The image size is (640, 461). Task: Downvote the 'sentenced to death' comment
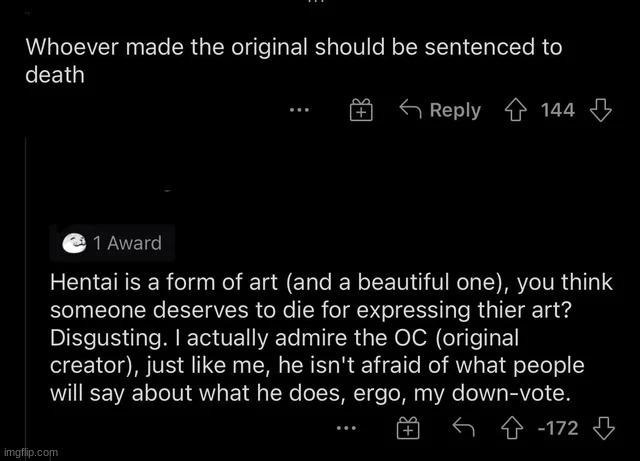600,110
